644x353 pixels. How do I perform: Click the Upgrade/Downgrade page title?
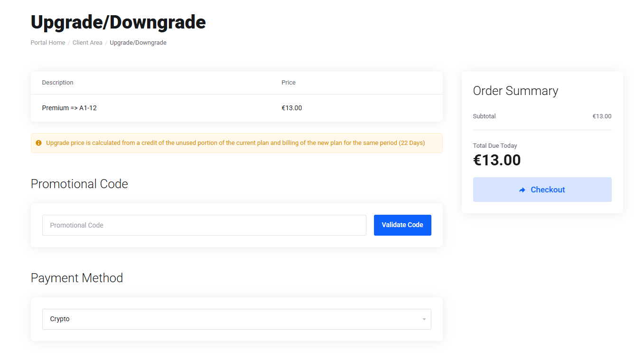tap(118, 22)
